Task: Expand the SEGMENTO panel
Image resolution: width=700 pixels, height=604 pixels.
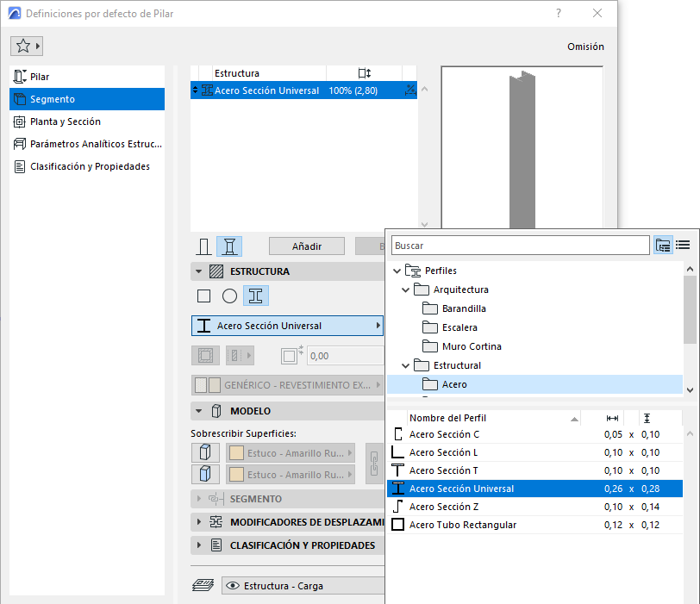Action: pyautogui.click(x=198, y=499)
